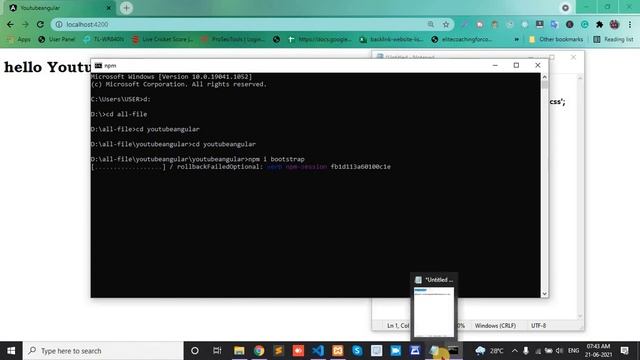Open the backlink-website bookmark
The height and width of the screenshot is (360, 640).
pyautogui.click(x=391, y=39)
